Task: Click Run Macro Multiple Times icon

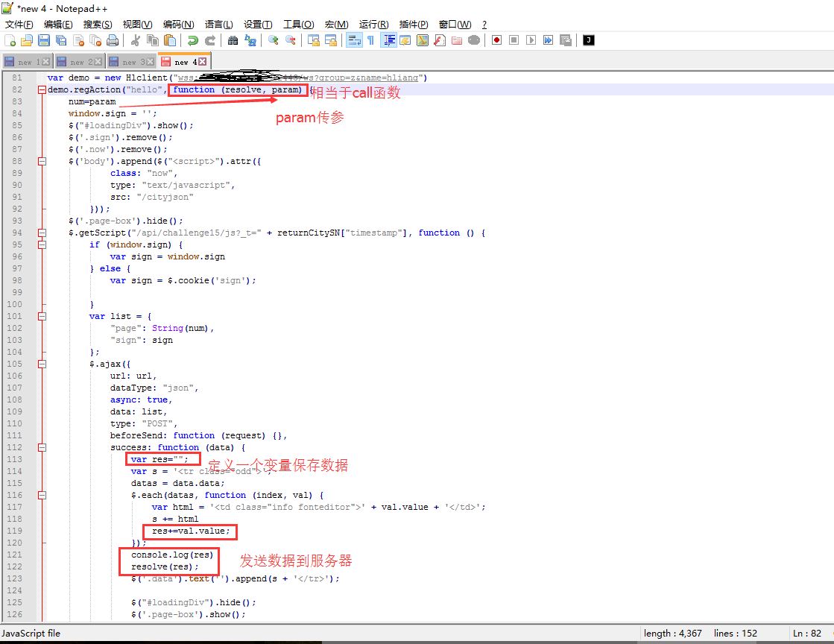Action: pyautogui.click(x=548, y=40)
